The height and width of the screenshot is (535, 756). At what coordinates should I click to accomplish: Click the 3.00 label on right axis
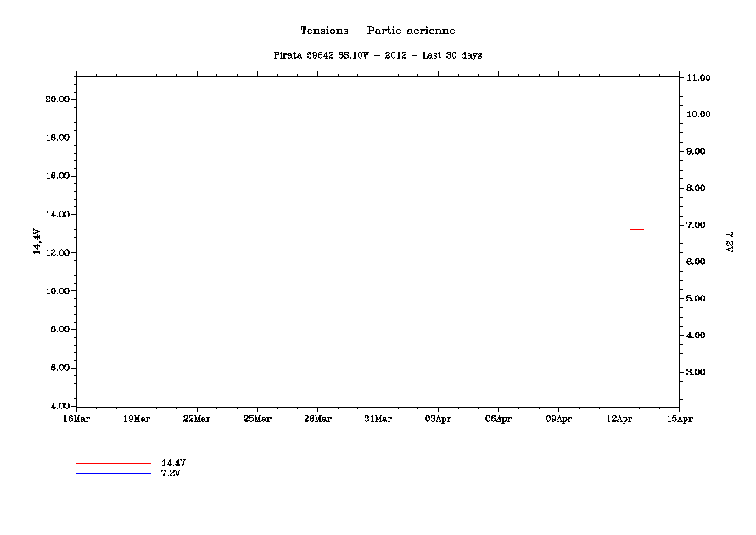click(700, 372)
